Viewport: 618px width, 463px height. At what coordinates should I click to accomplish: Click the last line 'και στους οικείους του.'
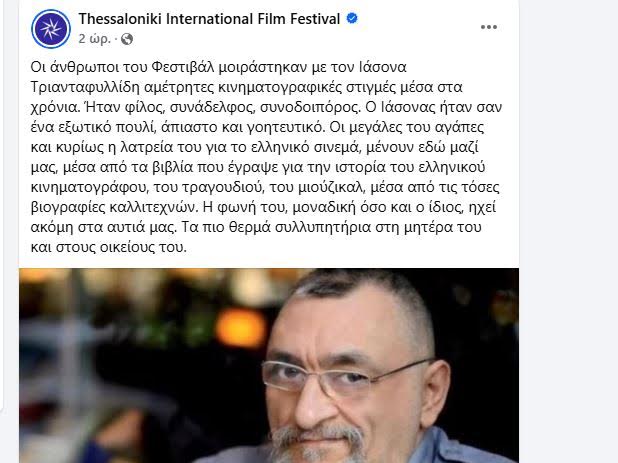108,247
